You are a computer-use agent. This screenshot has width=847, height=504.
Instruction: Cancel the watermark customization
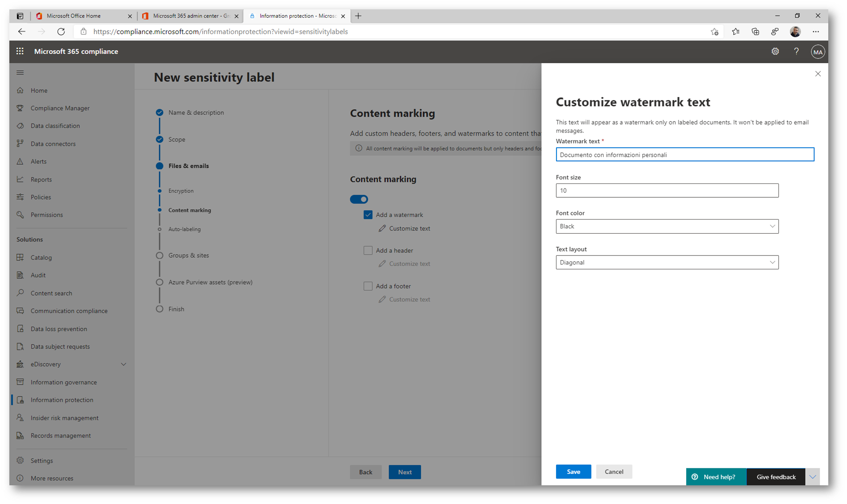tap(614, 471)
